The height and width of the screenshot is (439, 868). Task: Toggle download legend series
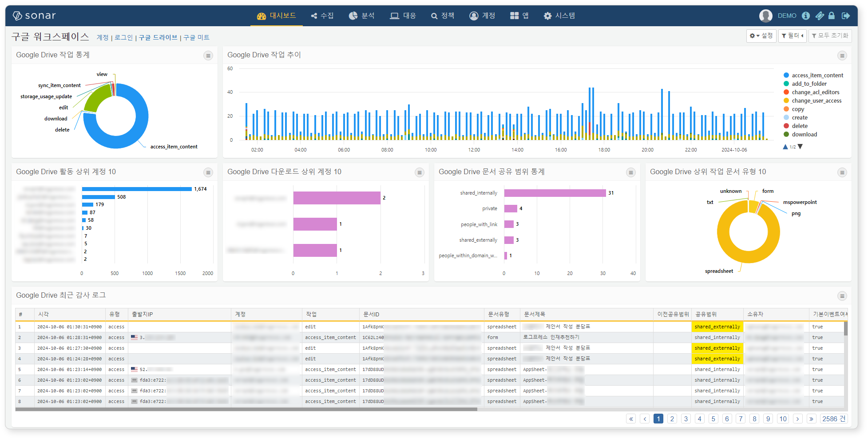coord(800,135)
